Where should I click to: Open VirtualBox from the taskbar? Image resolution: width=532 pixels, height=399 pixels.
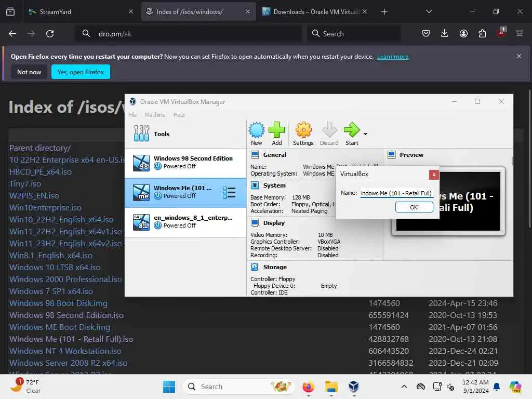(x=353, y=387)
